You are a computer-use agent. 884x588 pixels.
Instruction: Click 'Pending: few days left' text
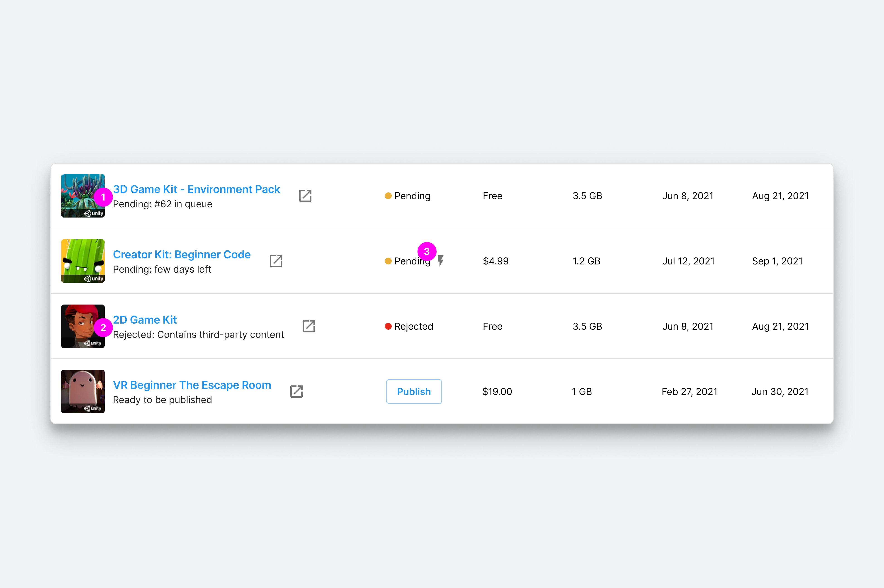(162, 269)
